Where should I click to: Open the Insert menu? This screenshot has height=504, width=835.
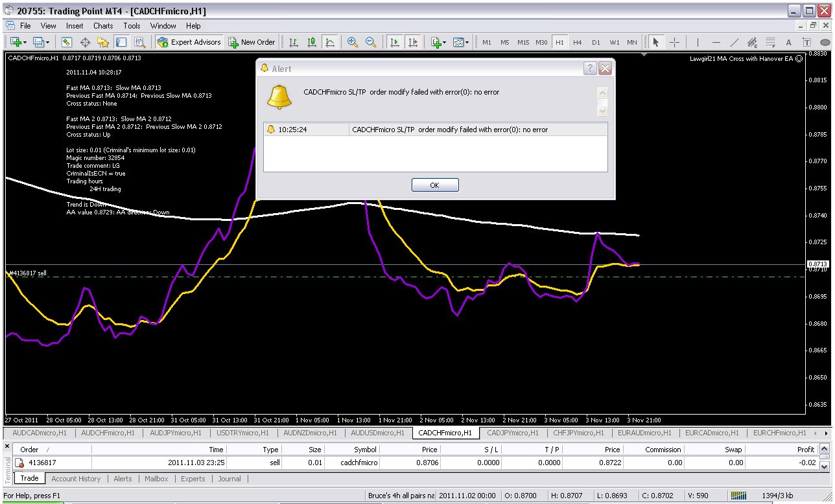coord(75,26)
